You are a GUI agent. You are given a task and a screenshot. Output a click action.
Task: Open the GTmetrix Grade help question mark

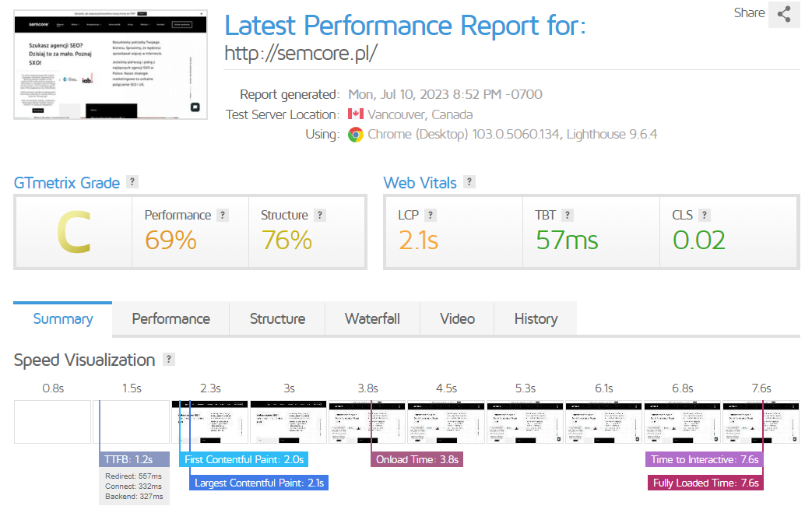[x=132, y=181]
